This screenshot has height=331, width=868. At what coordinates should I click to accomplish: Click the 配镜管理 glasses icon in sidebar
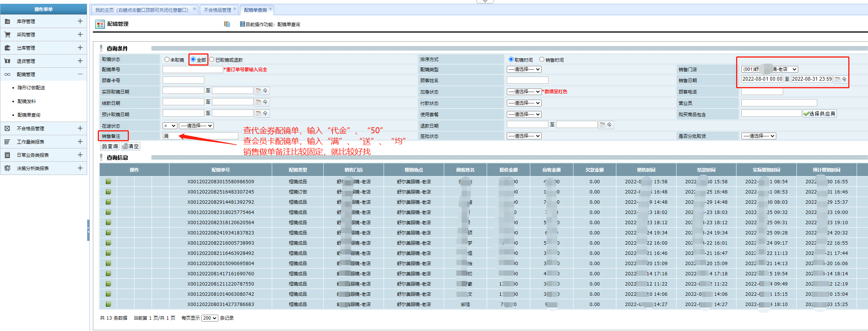(7, 74)
